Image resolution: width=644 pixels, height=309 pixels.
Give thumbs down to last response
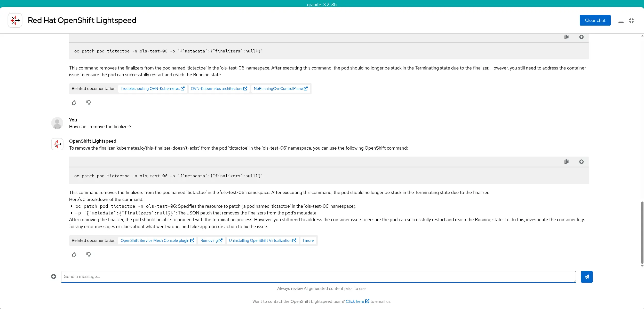coord(89,254)
